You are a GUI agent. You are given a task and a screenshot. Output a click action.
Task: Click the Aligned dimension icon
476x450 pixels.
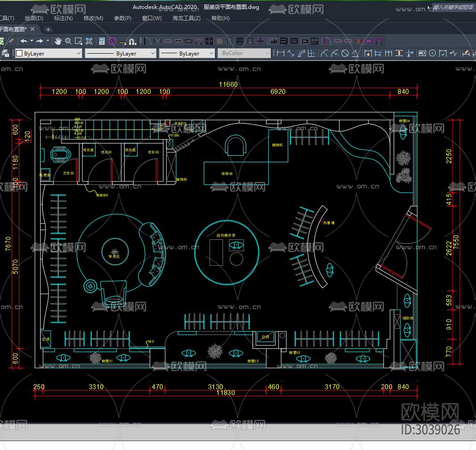pos(291,54)
